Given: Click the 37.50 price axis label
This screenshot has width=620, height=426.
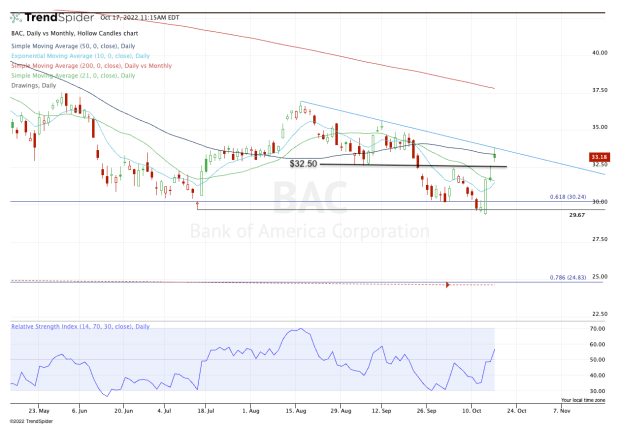Looking at the screenshot, I should [x=599, y=90].
